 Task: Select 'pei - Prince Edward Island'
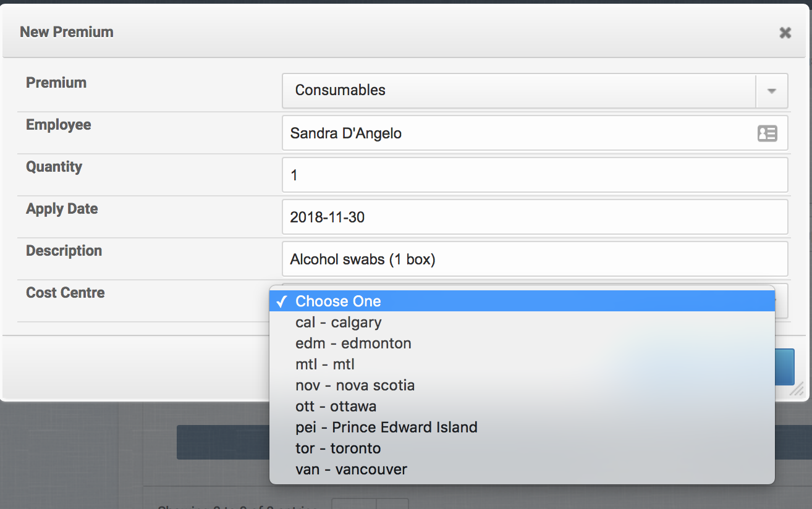[x=386, y=427]
